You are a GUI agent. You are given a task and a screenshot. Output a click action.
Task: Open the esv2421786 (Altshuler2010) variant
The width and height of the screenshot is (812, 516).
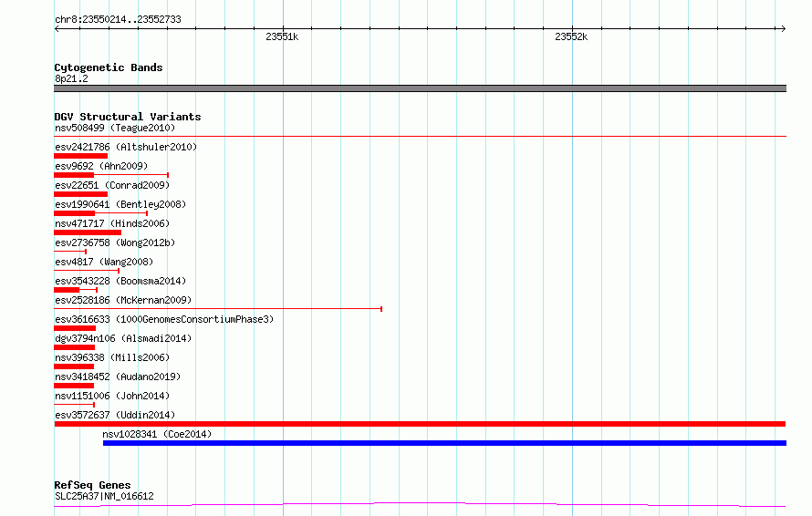pyautogui.click(x=126, y=147)
